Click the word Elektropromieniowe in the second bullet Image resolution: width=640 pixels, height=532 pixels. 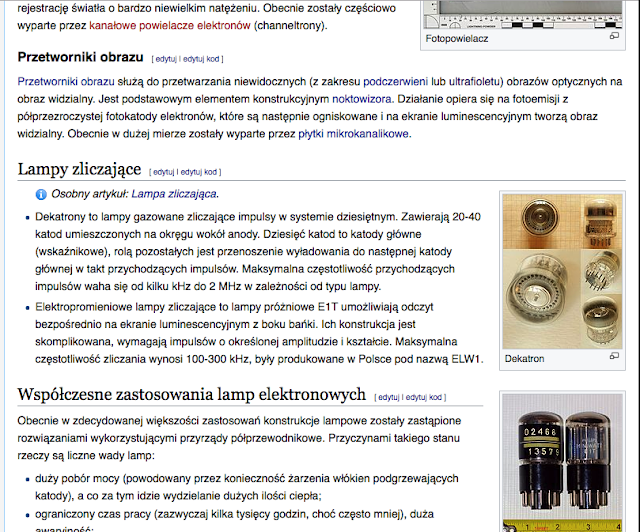(84, 307)
